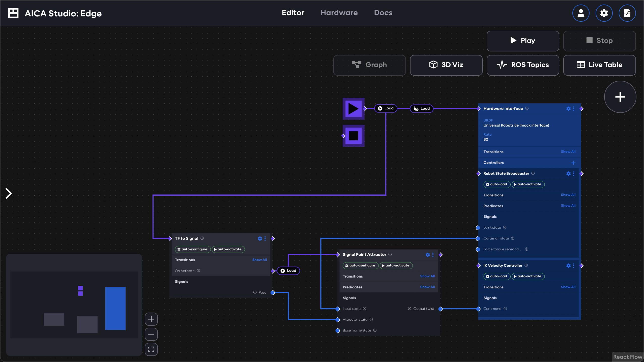Screen dimensions: 644x362
Task: Click the Pose output signal port
Action: [273, 293]
